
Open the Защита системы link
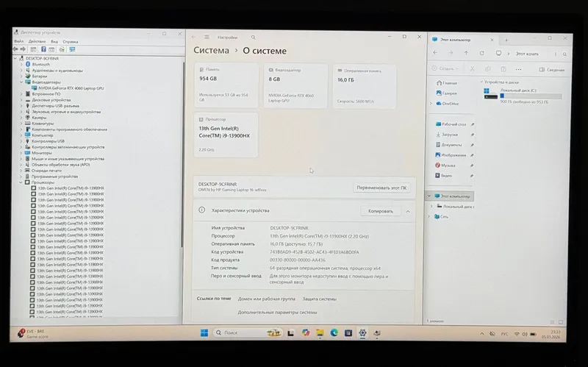(x=320, y=299)
